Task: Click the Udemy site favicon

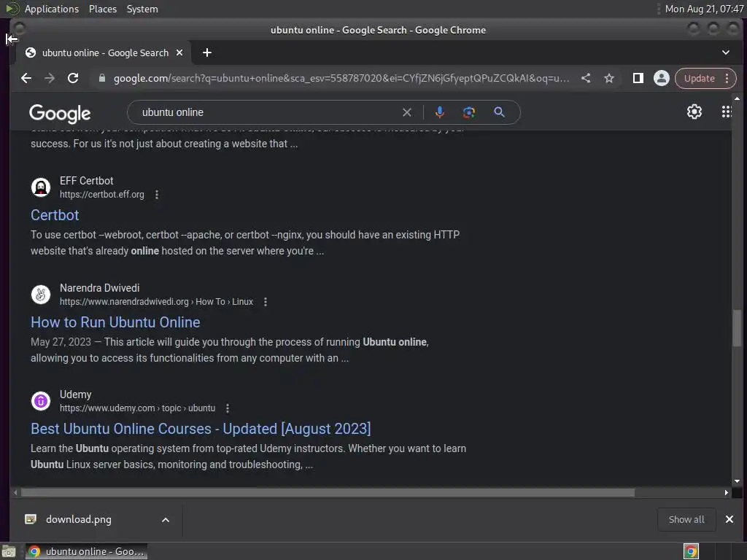Action: pyautogui.click(x=41, y=401)
